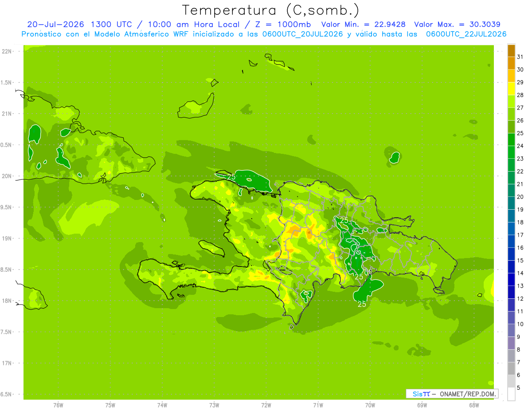
Task: Click the '72W' longitude label
Action: (266, 405)
